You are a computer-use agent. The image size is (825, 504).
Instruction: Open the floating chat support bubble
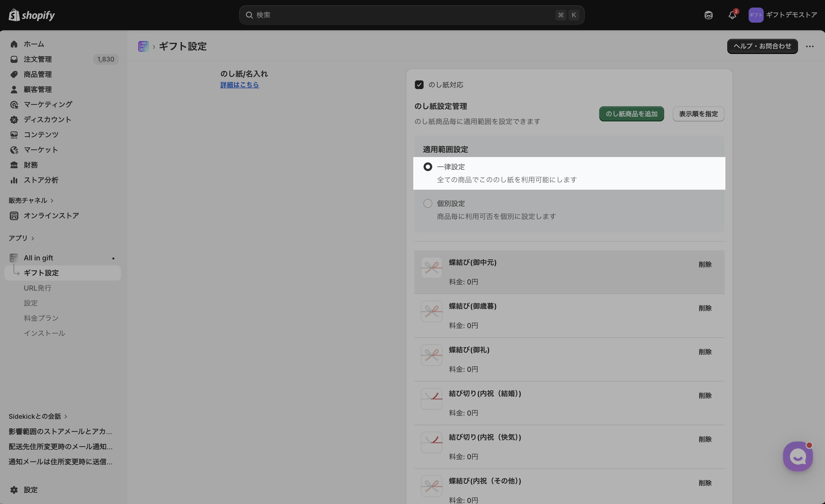point(797,456)
